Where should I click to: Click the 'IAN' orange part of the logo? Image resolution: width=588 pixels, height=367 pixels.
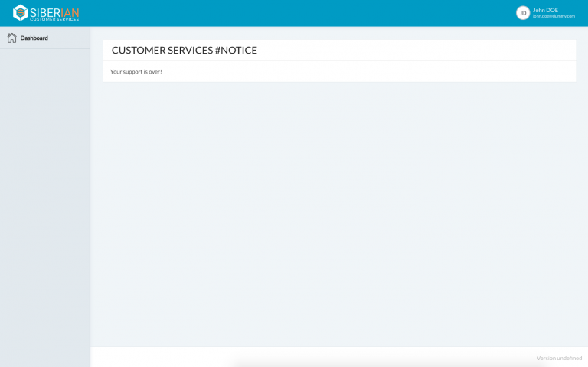(69, 11)
